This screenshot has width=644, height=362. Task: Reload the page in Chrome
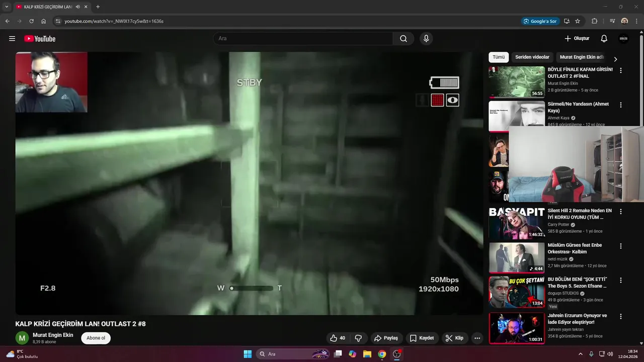tap(31, 21)
